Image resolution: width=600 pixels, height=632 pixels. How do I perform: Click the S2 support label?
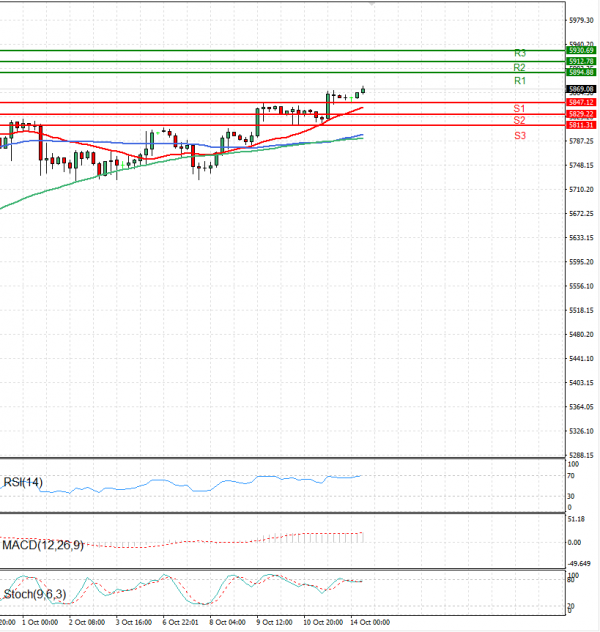(x=519, y=120)
